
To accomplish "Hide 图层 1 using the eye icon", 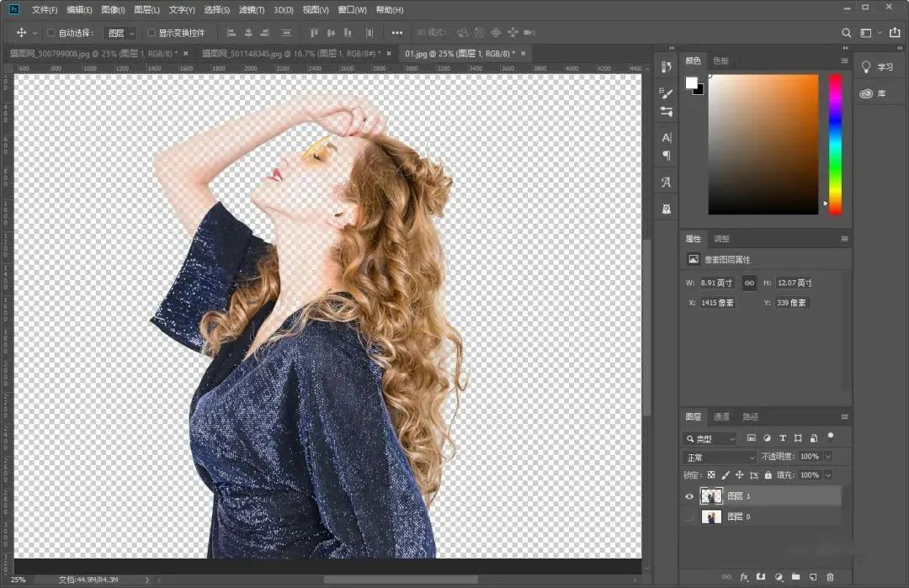I will click(689, 496).
